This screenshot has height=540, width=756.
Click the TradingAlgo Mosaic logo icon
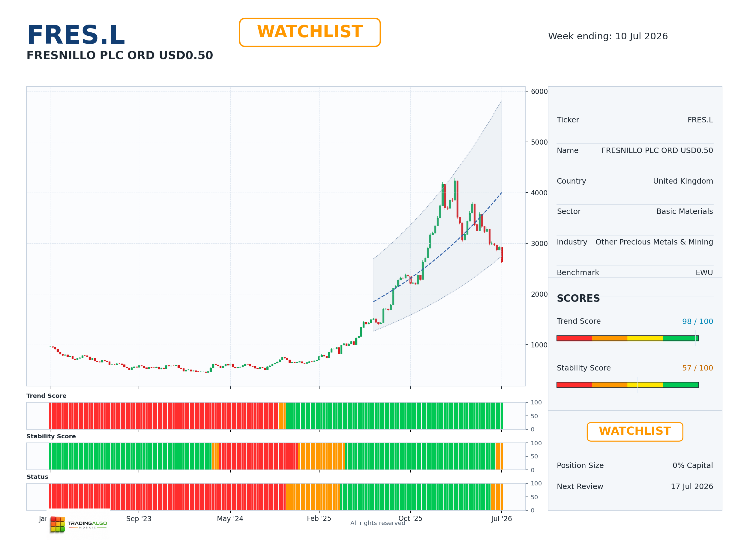58,524
